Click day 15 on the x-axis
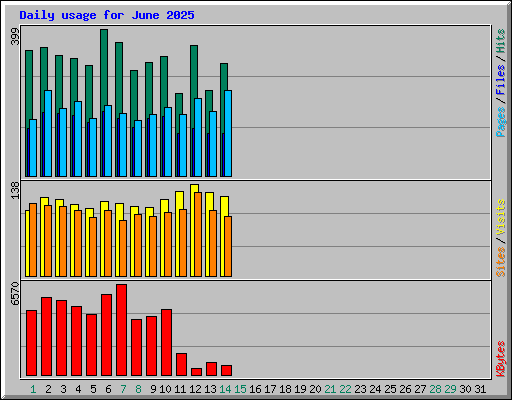The image size is (512, 400). pos(240,389)
